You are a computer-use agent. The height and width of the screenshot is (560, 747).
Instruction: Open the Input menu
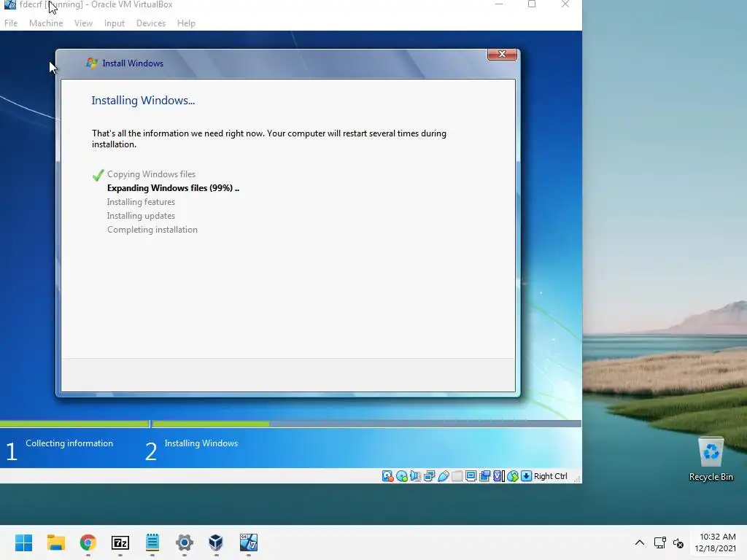click(115, 23)
